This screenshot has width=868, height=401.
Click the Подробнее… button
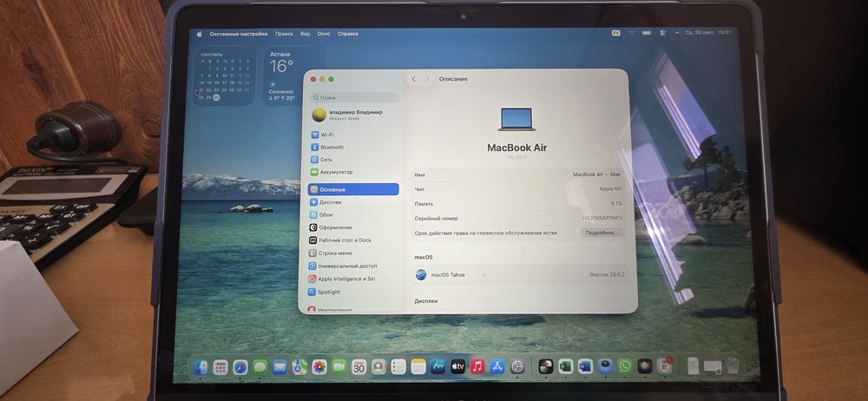602,233
